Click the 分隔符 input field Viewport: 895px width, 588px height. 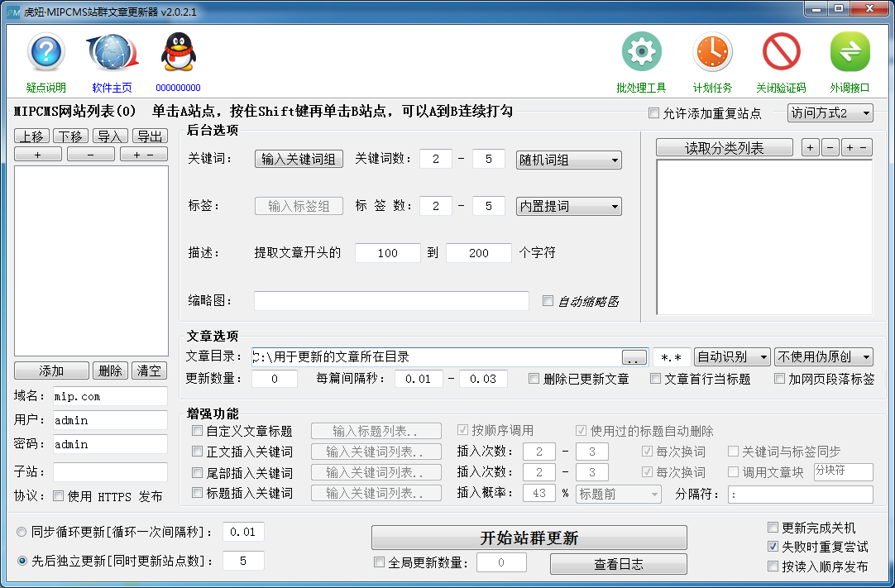[x=800, y=494]
